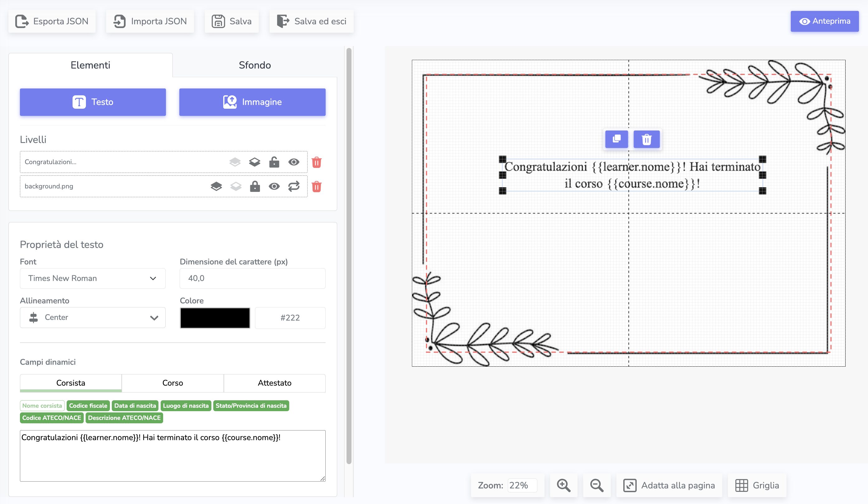Switch to the Sfondo tab
This screenshot has width=868, height=504.
pos(255,65)
